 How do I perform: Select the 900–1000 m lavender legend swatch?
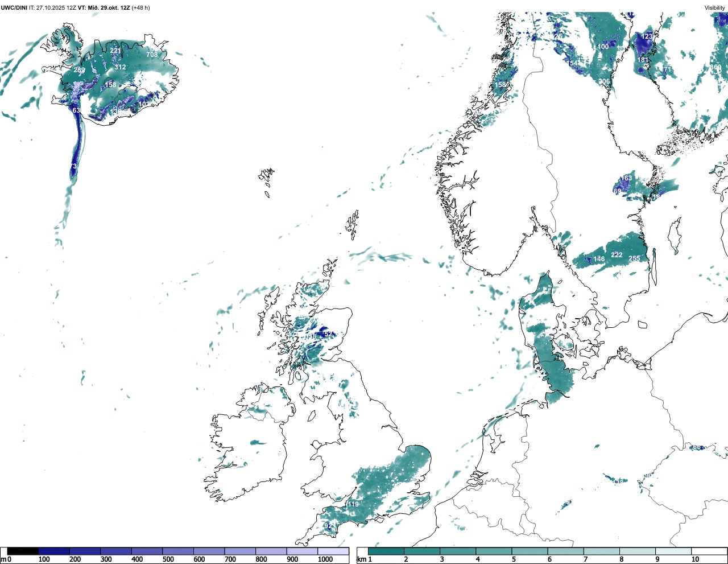(302, 551)
